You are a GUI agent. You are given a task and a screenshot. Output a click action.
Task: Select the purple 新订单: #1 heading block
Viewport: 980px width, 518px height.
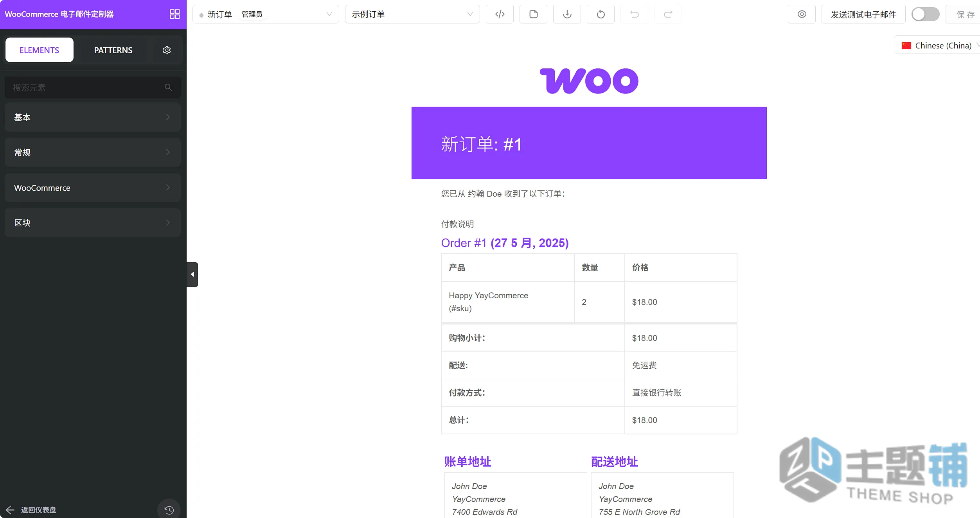click(x=589, y=143)
